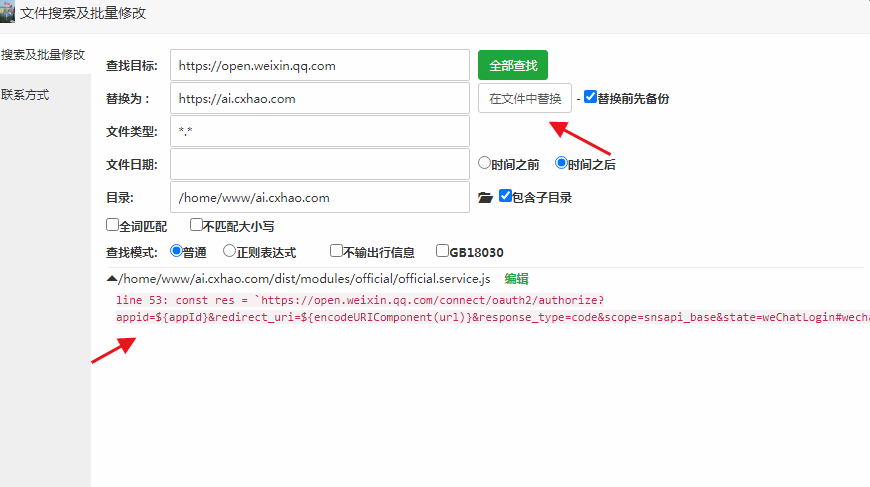This screenshot has width=870, height=487.
Task: Toggle the 包含子目录 checkbox
Action: (x=506, y=196)
